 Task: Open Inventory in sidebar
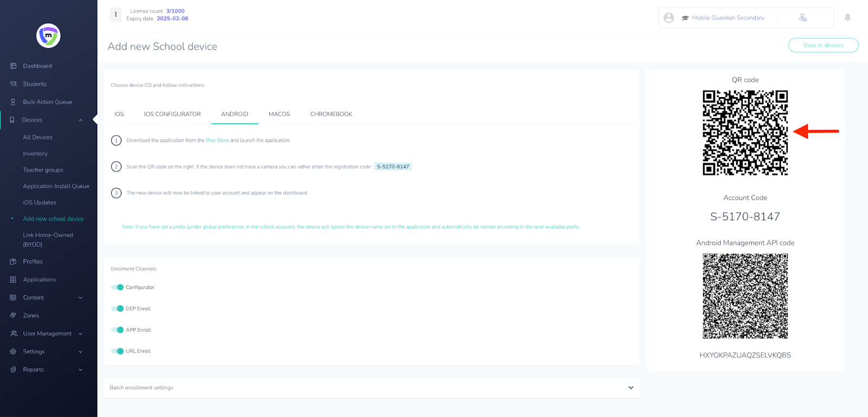(35, 153)
